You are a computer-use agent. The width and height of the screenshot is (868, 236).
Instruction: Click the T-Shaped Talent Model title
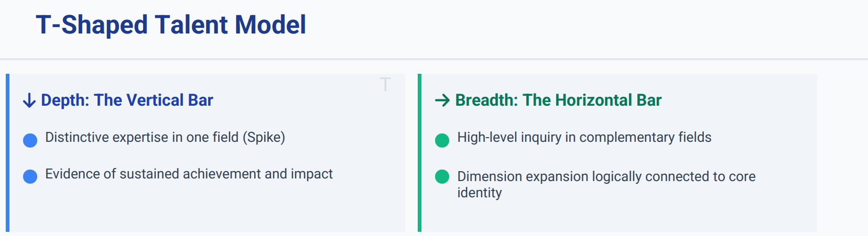(x=171, y=25)
